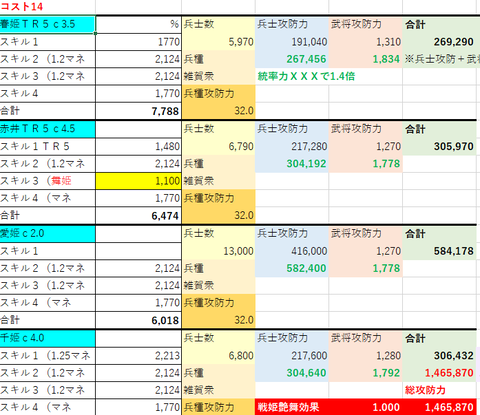Click 1,270 in the 赤井 block
This screenshot has width=480, height=415.
(x=366, y=146)
